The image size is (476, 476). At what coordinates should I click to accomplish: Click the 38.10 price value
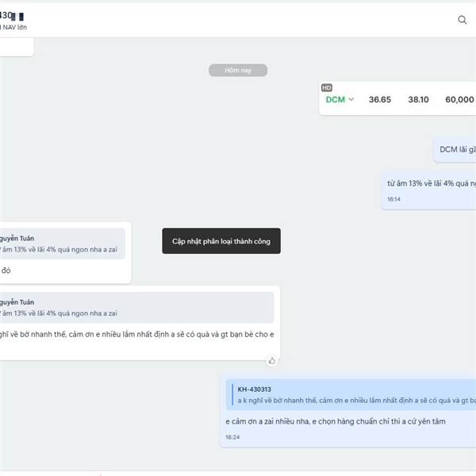pyautogui.click(x=418, y=100)
